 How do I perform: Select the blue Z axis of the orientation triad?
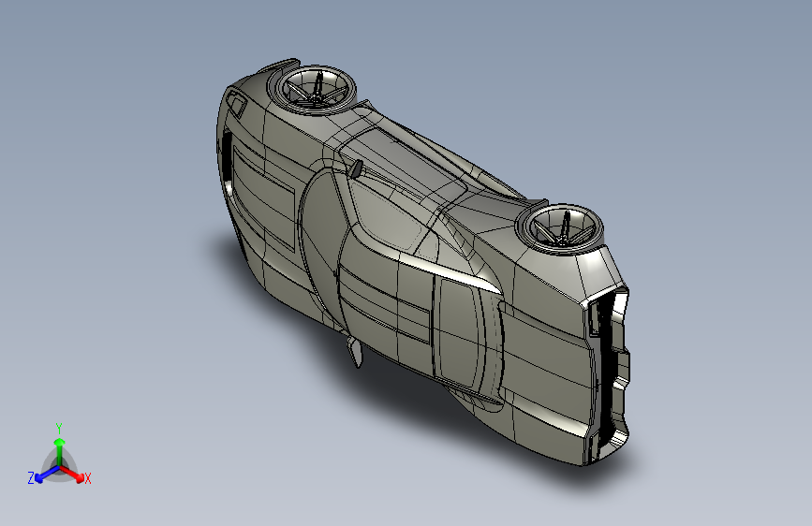point(46,475)
